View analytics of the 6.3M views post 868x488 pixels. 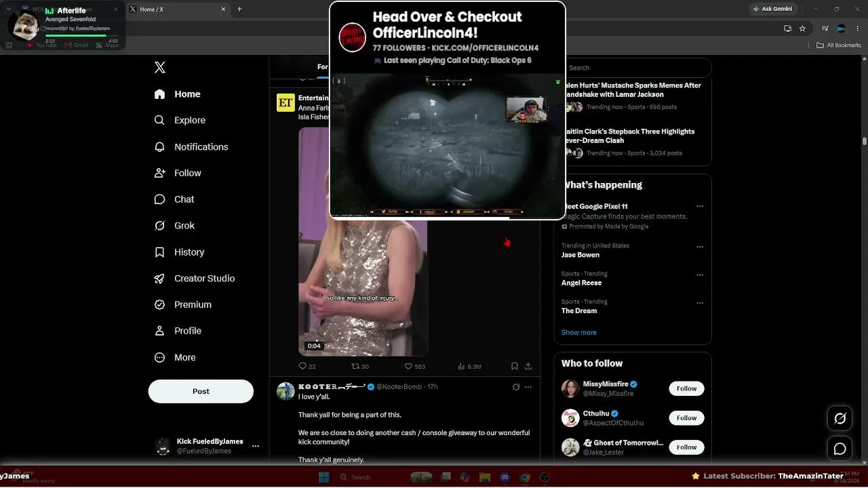(469, 366)
